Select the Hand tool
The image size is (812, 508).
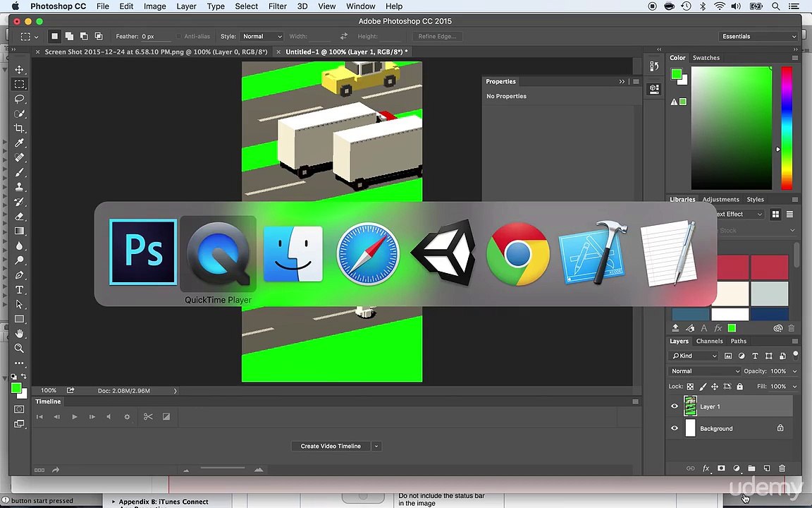(x=19, y=333)
